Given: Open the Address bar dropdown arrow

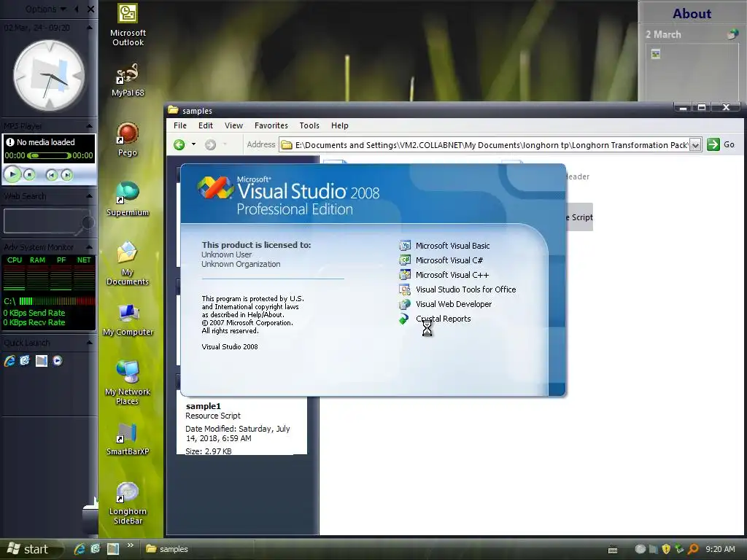Looking at the screenshot, I should 695,145.
